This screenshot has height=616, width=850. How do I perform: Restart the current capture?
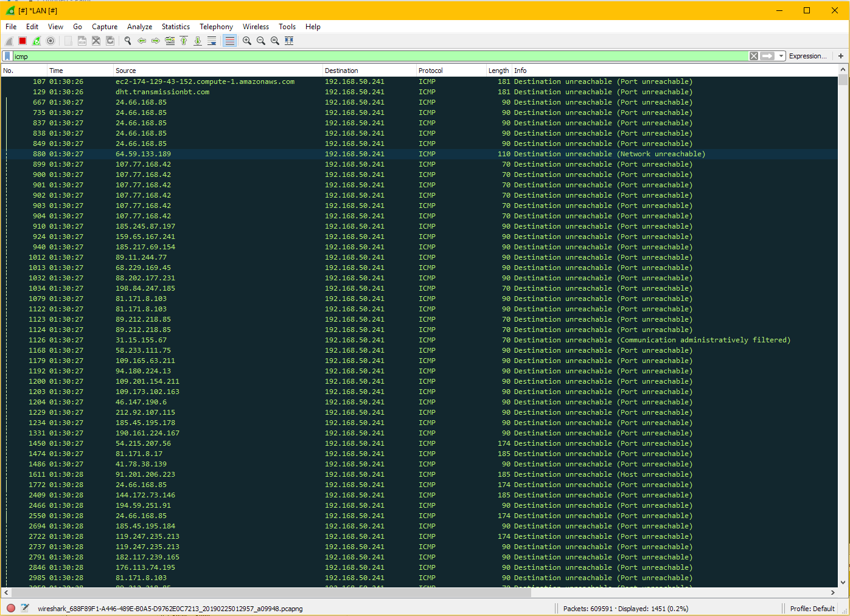pos(37,41)
